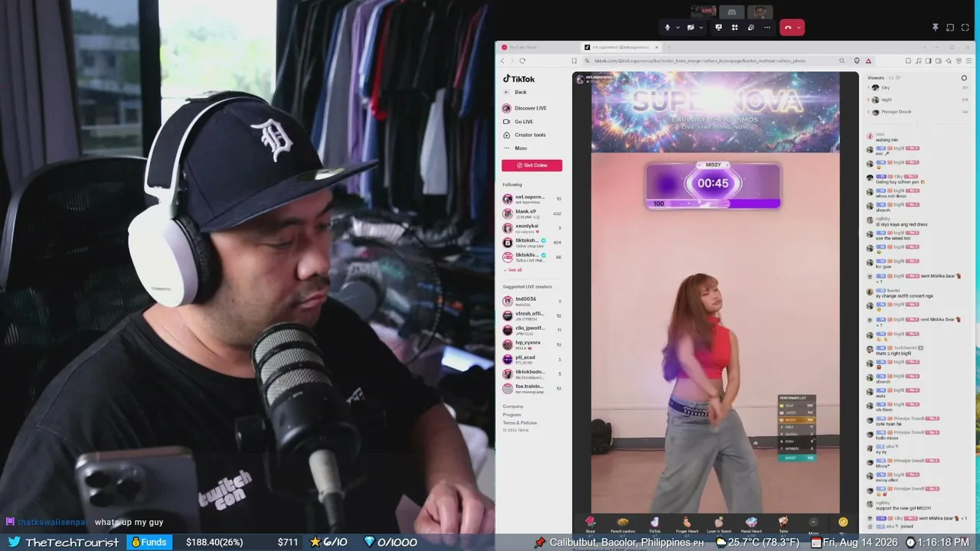This screenshot has height=551, width=980.
Task: Expand See all under Following
Action: (513, 270)
